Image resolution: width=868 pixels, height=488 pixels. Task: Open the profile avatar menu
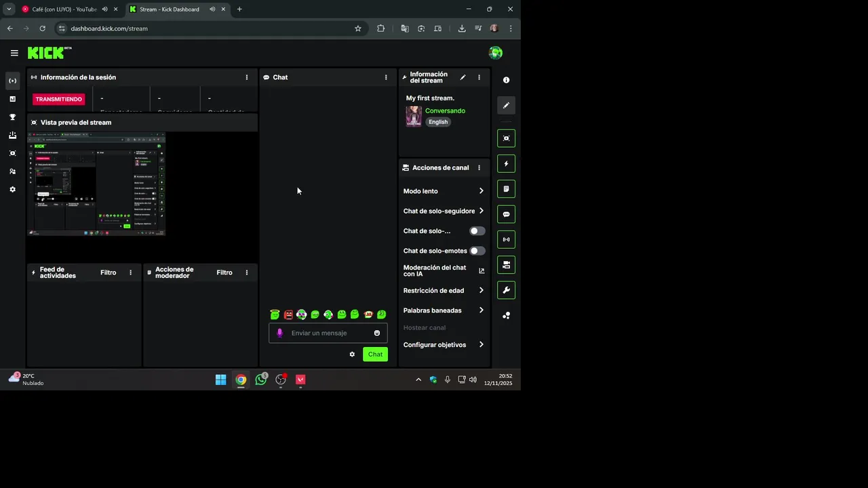496,53
